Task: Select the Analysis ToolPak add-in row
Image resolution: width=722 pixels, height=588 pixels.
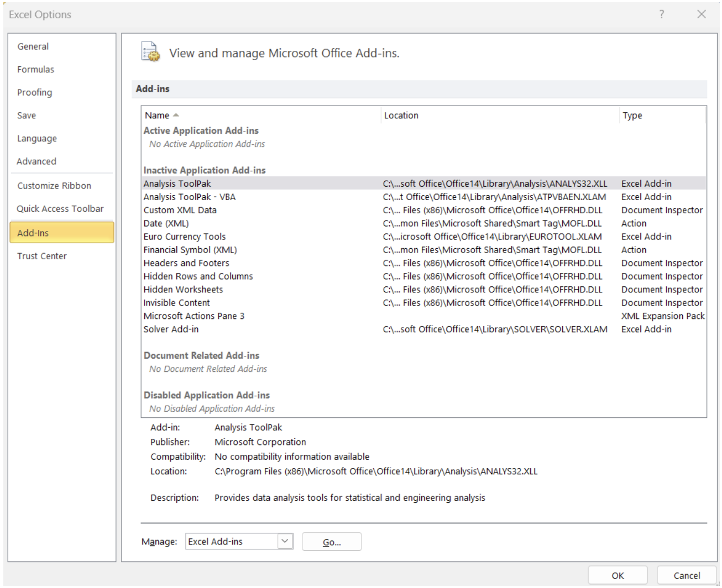Action: click(424, 183)
